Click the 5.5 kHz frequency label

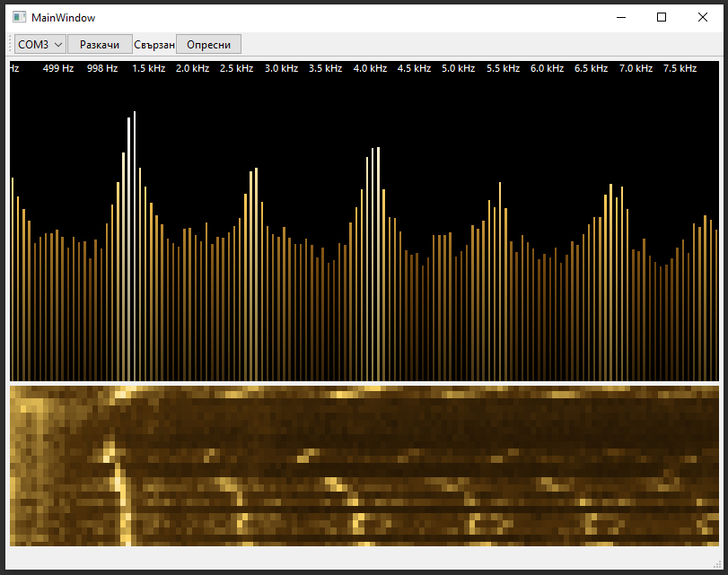(x=504, y=68)
